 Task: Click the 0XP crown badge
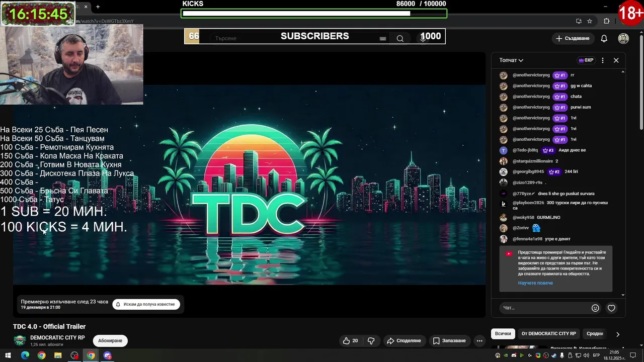pyautogui.click(x=586, y=60)
